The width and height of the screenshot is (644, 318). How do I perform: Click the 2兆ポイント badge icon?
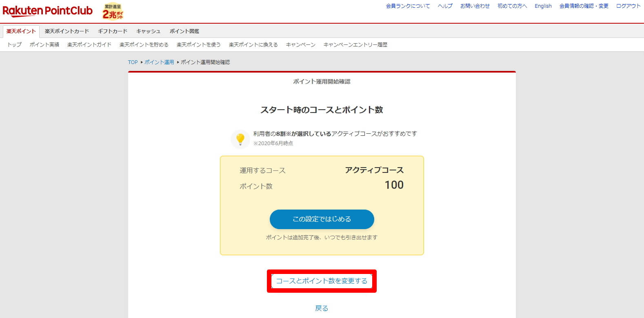pyautogui.click(x=113, y=11)
